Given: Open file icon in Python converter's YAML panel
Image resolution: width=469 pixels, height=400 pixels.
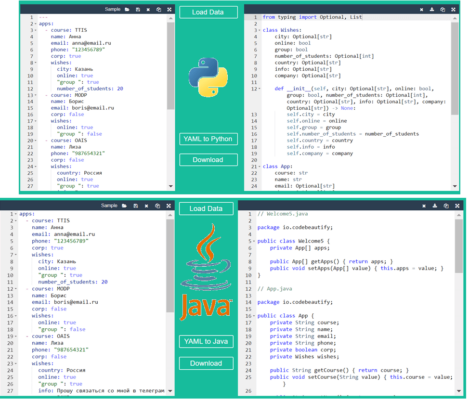Looking at the screenshot, I should pos(127,9).
